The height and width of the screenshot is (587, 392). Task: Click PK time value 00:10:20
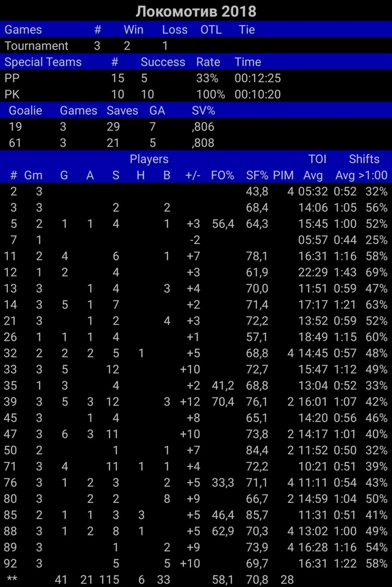point(257,94)
